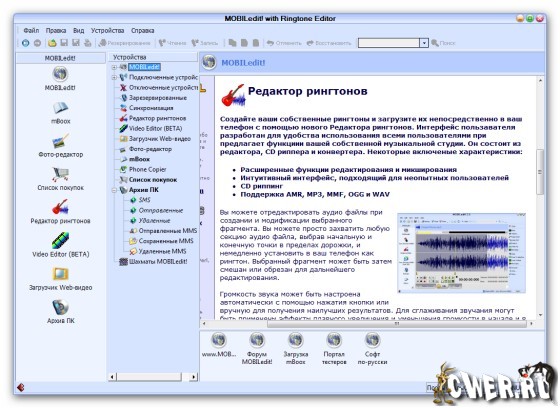Click the Форум MOBILedit! globe icon
The width and height of the screenshot is (560, 408).
(257, 340)
